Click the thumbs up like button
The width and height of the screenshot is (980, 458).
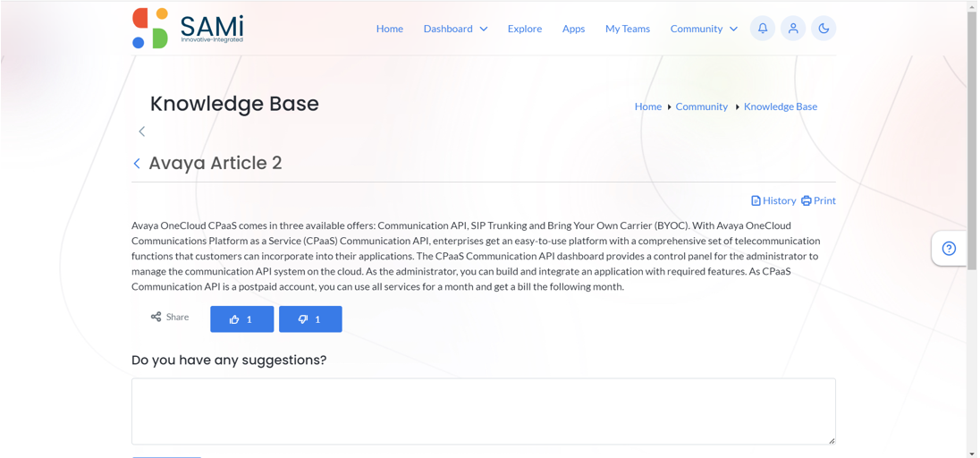242,319
